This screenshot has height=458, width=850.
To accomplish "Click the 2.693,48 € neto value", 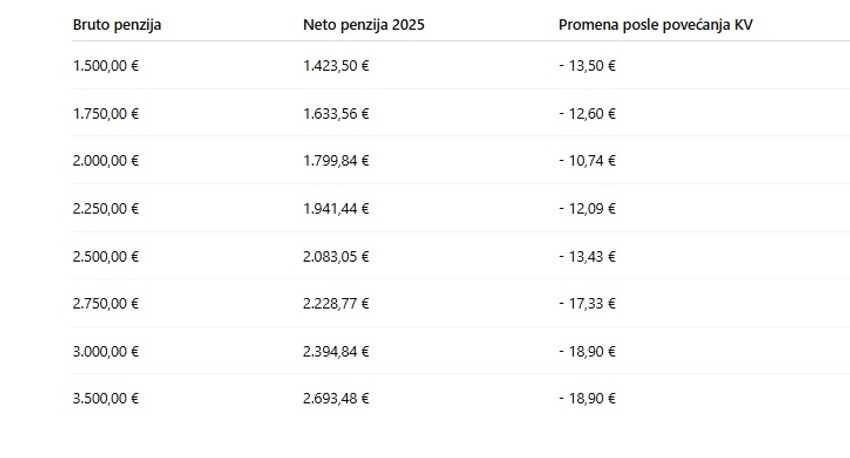I will pyautogui.click(x=336, y=399).
